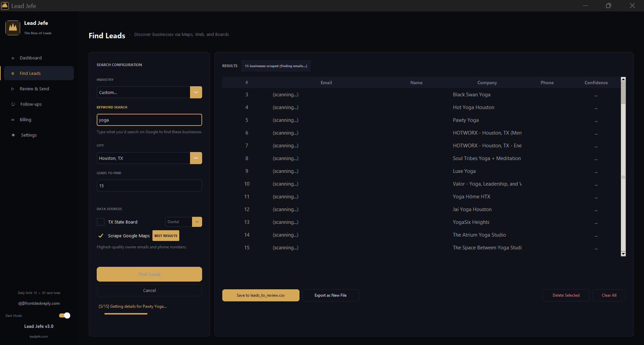Click the Follow-ups refresh icon
The width and height of the screenshot is (644, 345).
(x=12, y=104)
